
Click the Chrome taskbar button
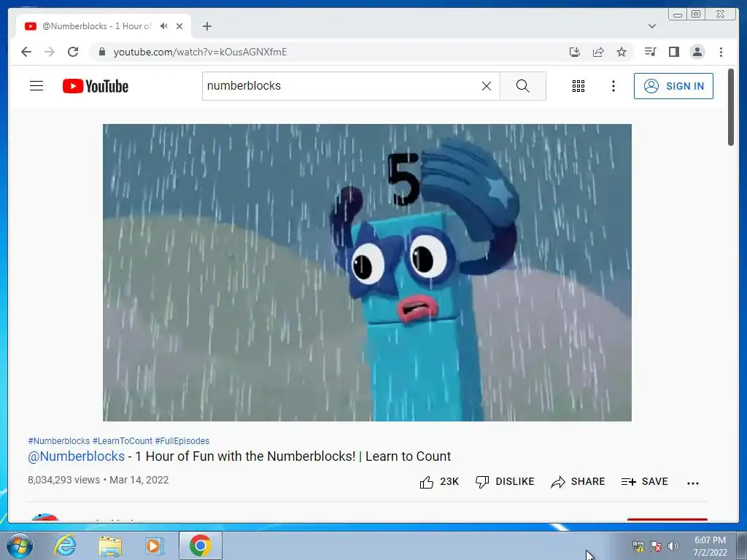click(x=200, y=545)
